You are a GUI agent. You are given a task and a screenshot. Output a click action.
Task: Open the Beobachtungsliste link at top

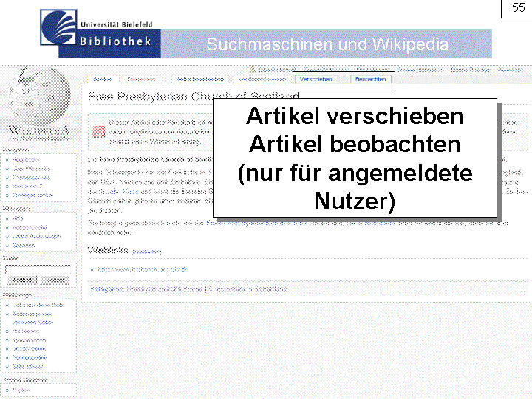click(x=420, y=69)
